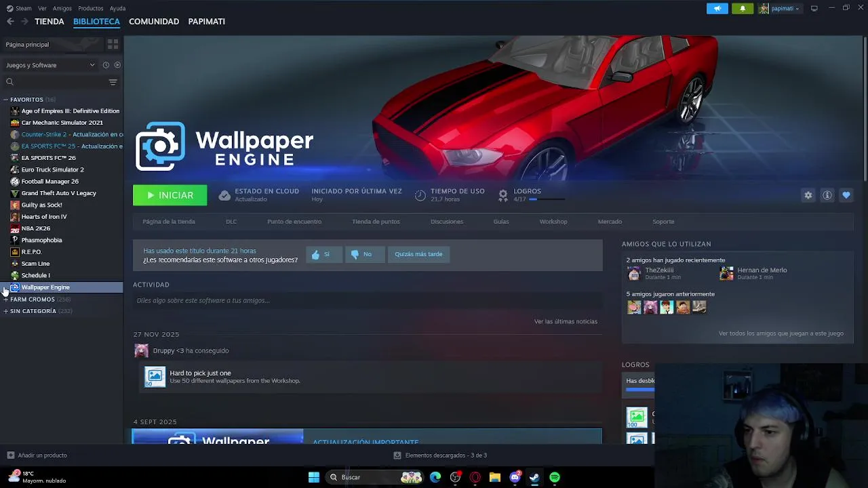Screen dimensions: 868x488
Task: Open Workshop tab
Action: [553, 222]
